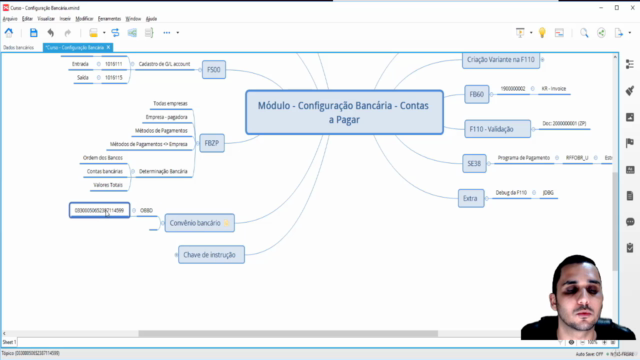Zoom out with the minus button
The width and height of the screenshot is (640, 360).
click(582, 342)
